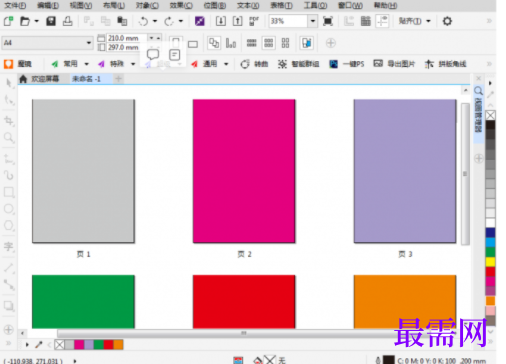The height and width of the screenshot is (364, 506).
Task: Select the Ellipse tool
Action: [9, 209]
